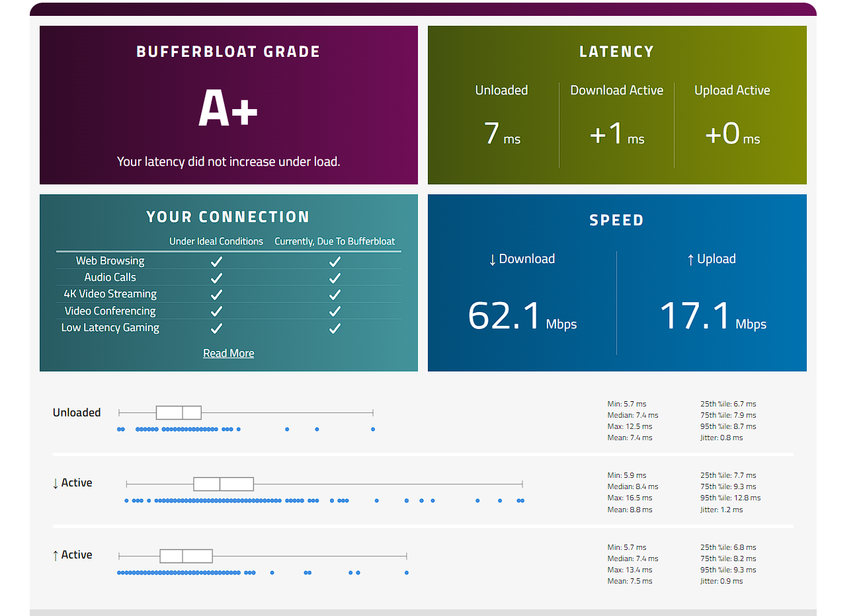Click "Max: 16.5 ms"
Viewport: 863px width, 616px height.
click(x=630, y=498)
